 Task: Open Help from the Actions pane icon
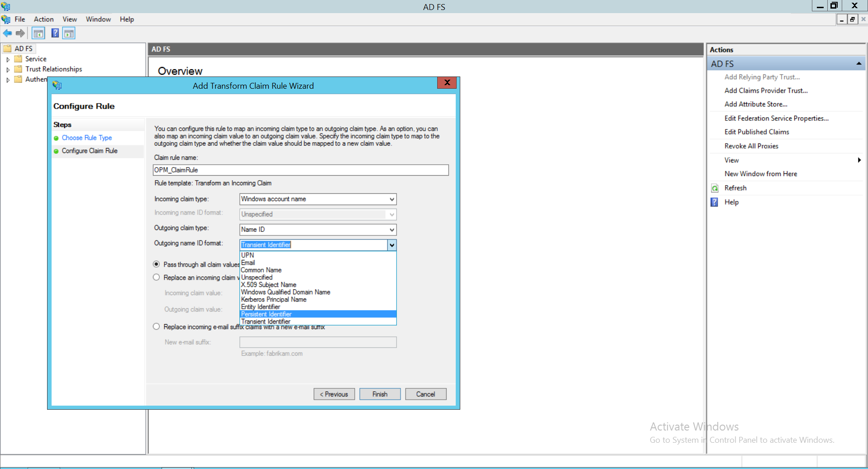(x=714, y=202)
